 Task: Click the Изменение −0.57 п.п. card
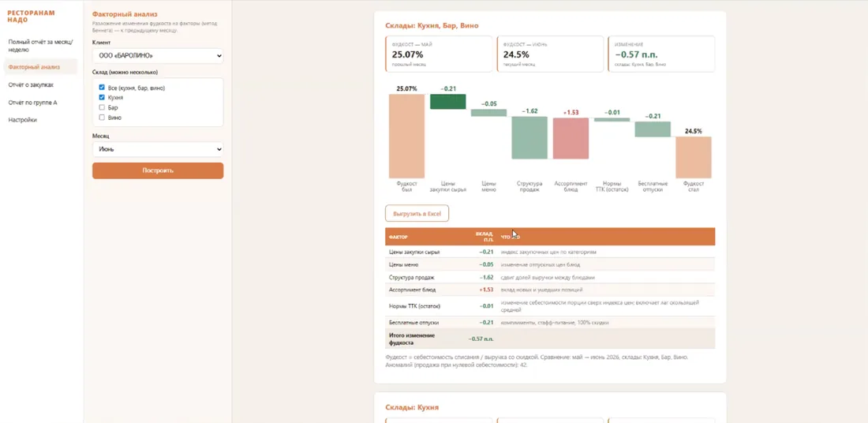[x=661, y=54]
